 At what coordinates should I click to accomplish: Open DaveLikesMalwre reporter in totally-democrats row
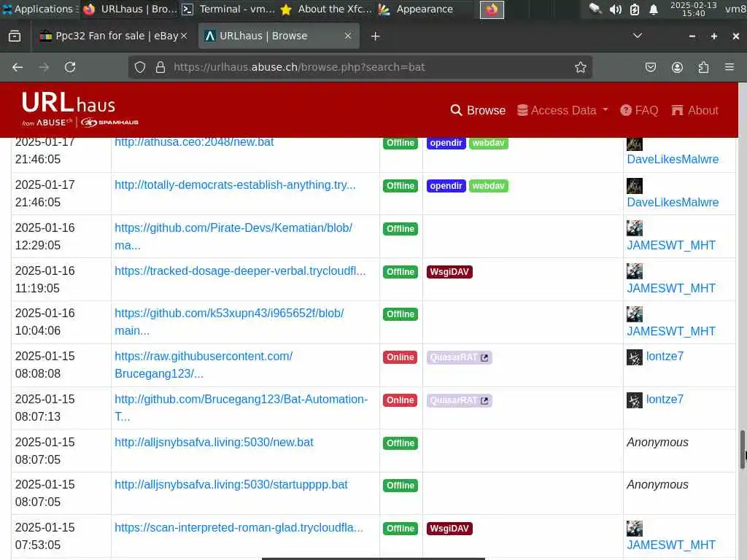pos(673,202)
